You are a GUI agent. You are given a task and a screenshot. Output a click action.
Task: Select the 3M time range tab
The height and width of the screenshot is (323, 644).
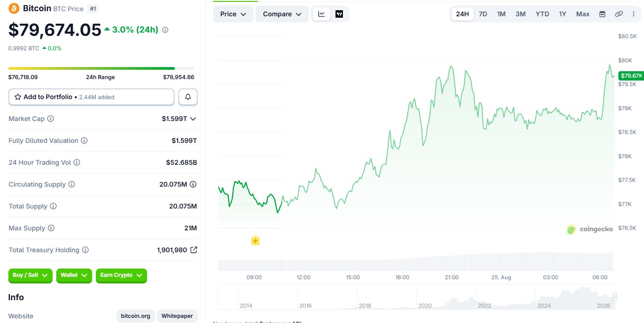(521, 14)
